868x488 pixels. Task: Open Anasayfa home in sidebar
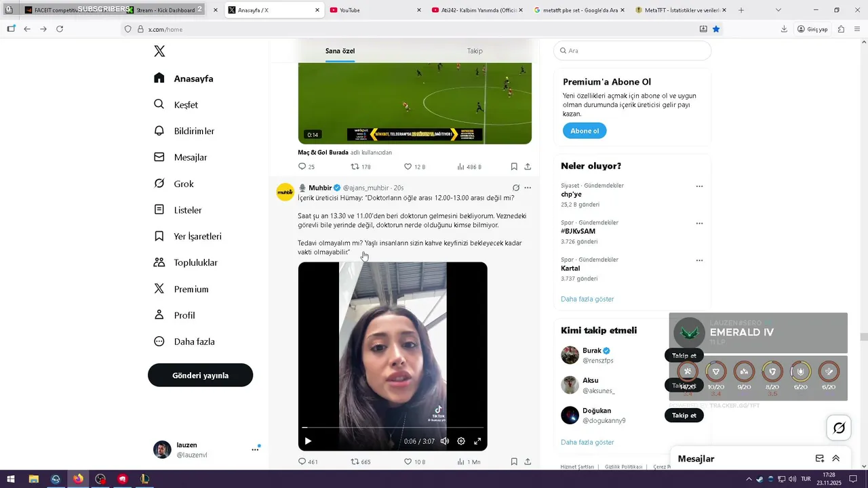click(184, 79)
